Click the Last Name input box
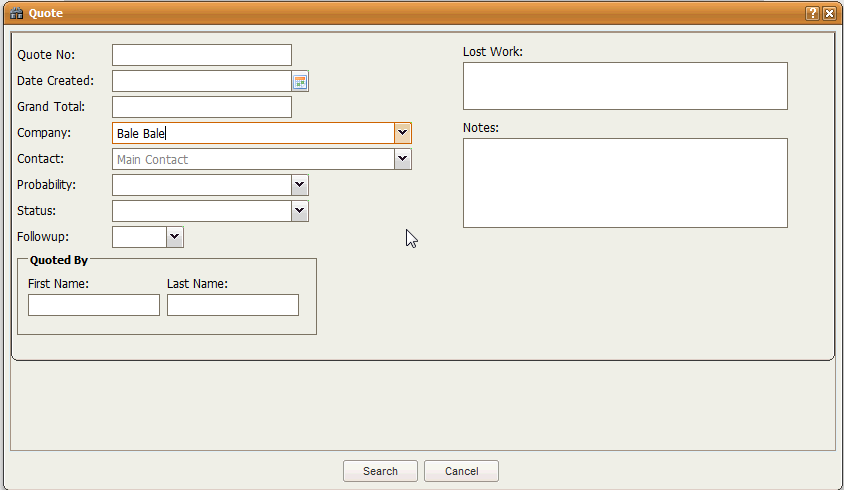844x490 pixels. [232, 305]
